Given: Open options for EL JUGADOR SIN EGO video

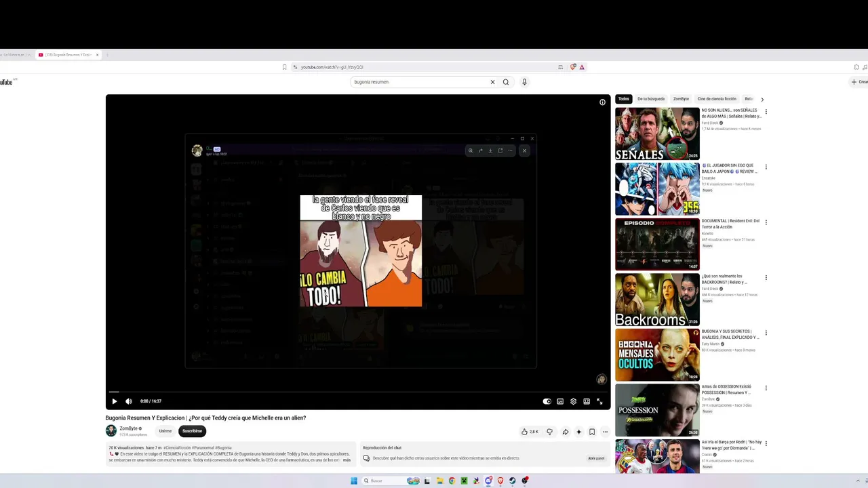Looking at the screenshot, I should click(x=766, y=167).
